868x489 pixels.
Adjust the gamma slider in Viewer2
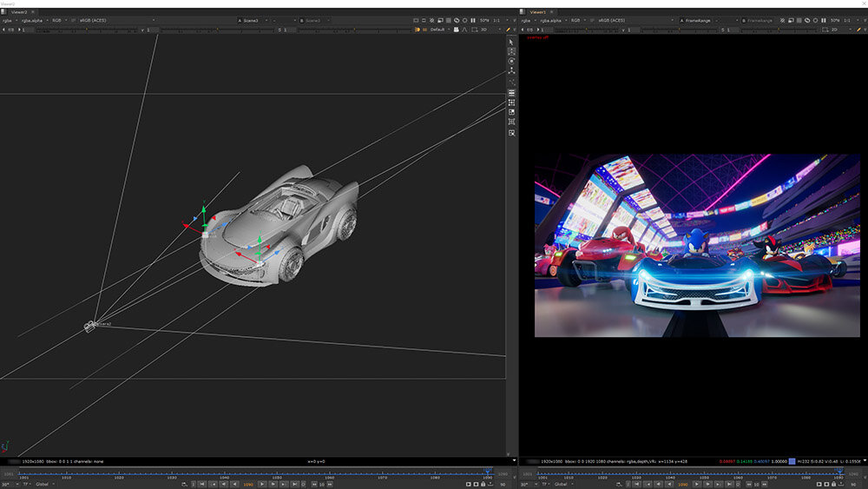pyautogui.click(x=219, y=30)
